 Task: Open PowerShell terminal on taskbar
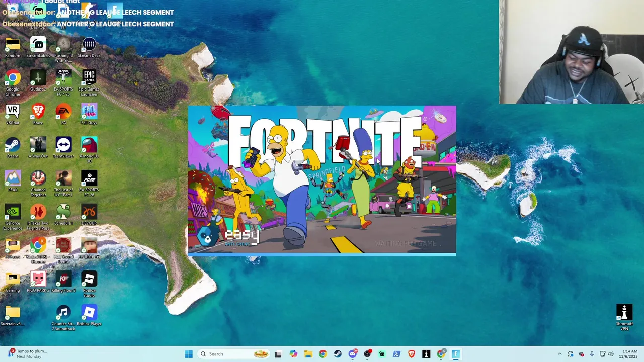pyautogui.click(x=396, y=354)
